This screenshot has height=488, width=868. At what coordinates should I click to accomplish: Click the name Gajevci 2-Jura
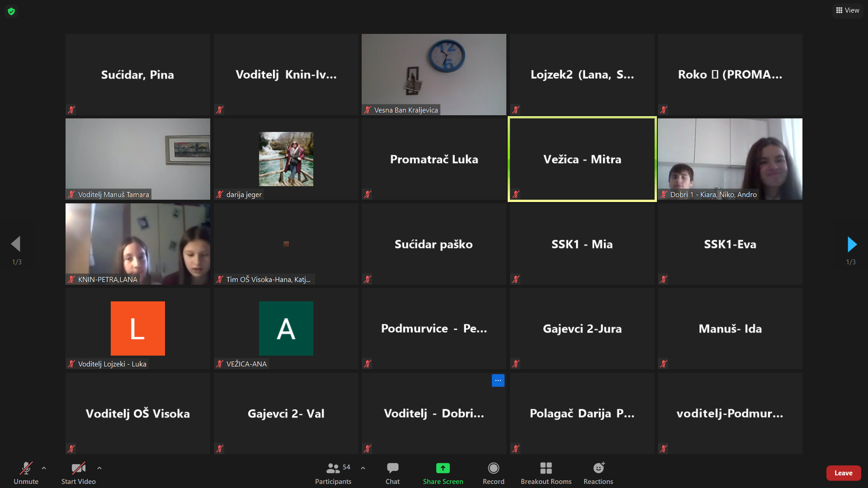tap(582, 329)
